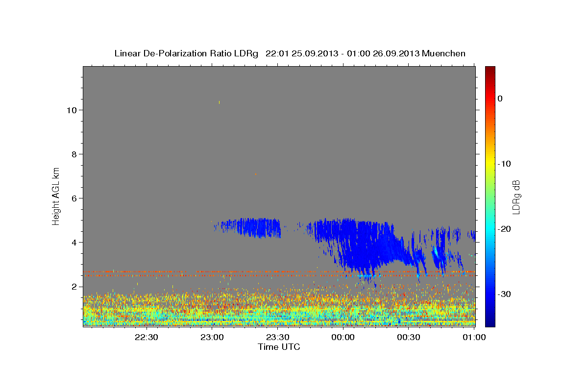Click the colorbar value 0
Image resolution: width=588 pixels, height=392 pixels.
point(500,98)
